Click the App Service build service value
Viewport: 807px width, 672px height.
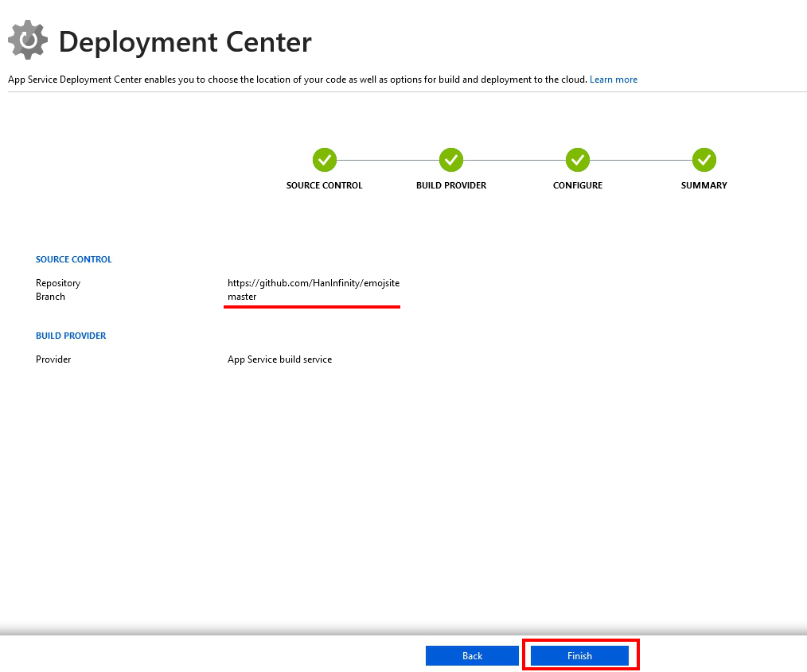click(x=279, y=359)
